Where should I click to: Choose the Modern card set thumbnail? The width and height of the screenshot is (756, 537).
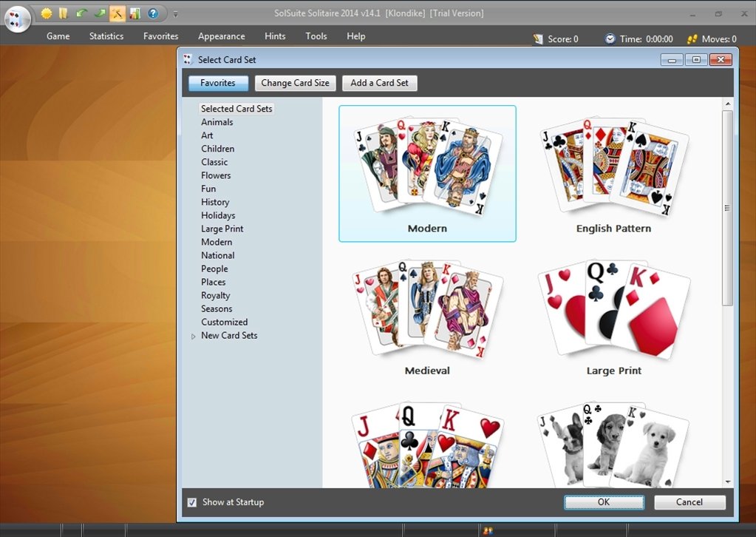pos(427,174)
